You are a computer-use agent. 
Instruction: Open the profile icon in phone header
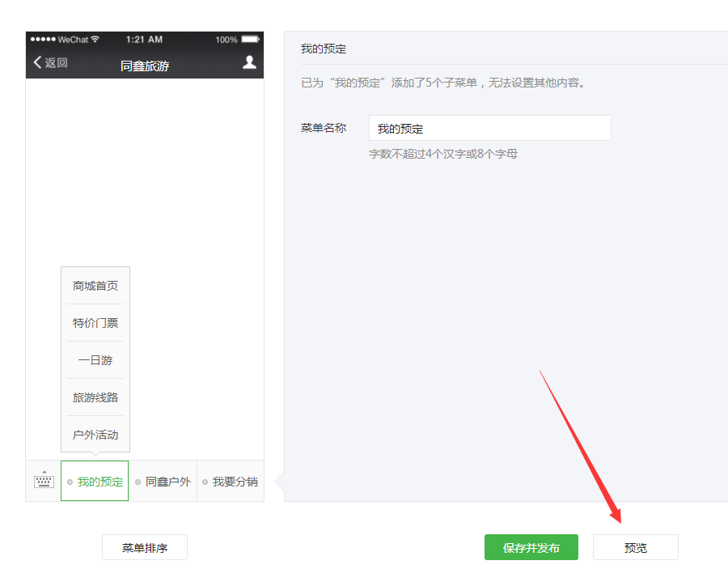[x=249, y=62]
